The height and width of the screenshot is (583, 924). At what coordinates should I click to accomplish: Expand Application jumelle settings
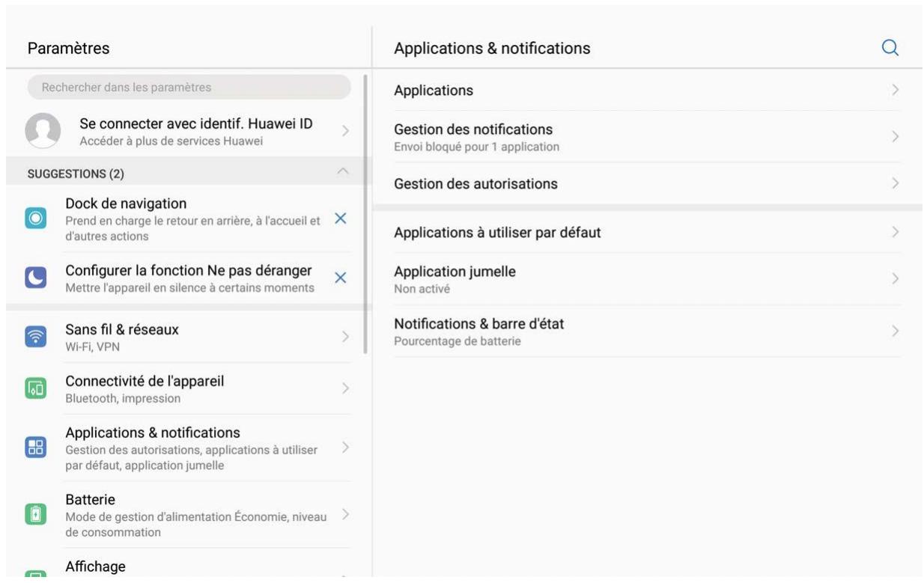click(644, 278)
